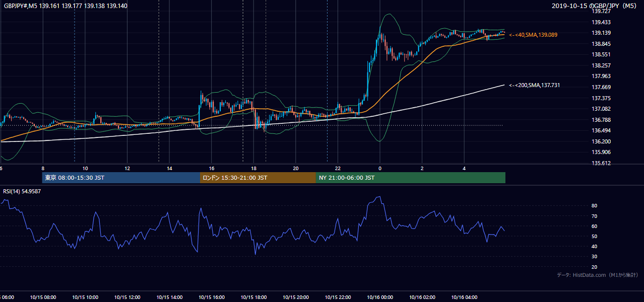
Task: Select the London 15:30-21:00 JST session bar
Action: [x=258, y=178]
